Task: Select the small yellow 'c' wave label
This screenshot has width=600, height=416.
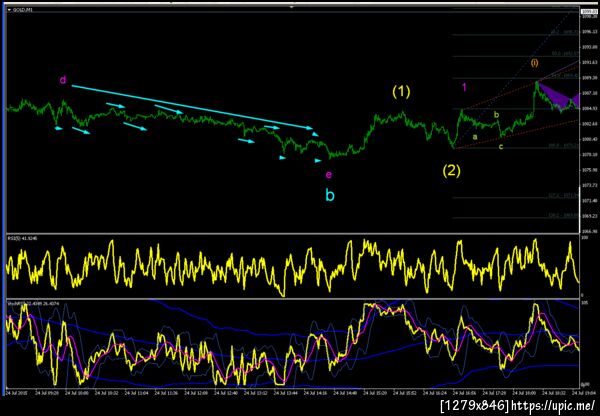Action: tap(501, 147)
